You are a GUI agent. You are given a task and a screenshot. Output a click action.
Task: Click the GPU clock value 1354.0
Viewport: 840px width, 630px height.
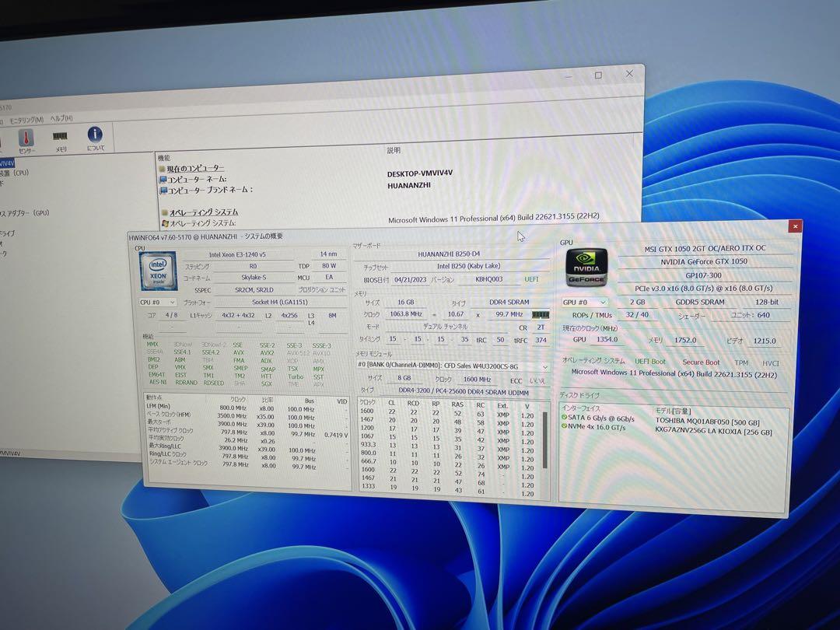point(607,340)
